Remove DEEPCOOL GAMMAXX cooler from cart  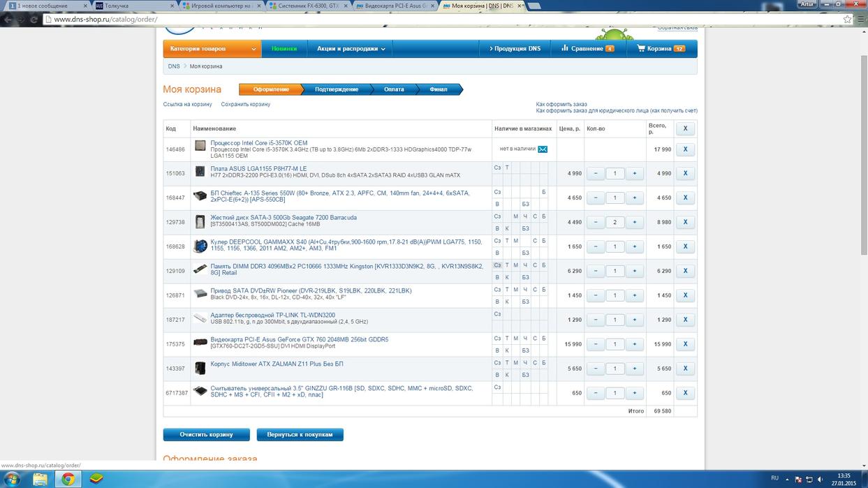click(x=685, y=246)
